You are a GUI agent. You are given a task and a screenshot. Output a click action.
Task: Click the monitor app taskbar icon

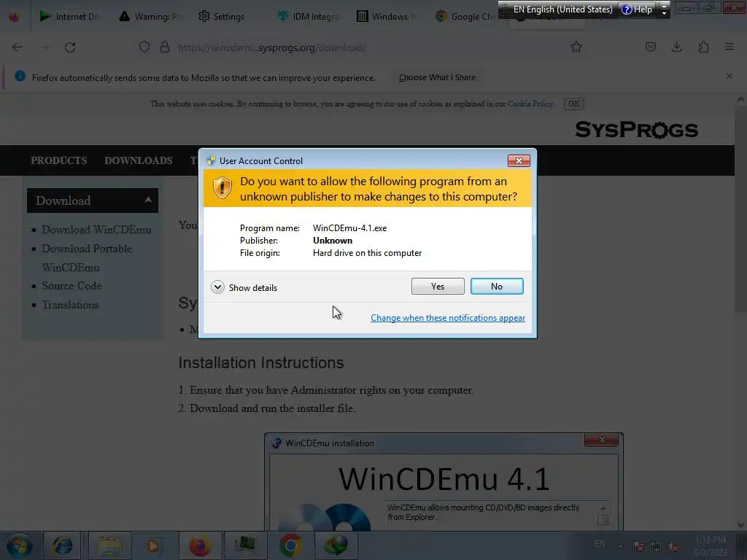point(245,545)
